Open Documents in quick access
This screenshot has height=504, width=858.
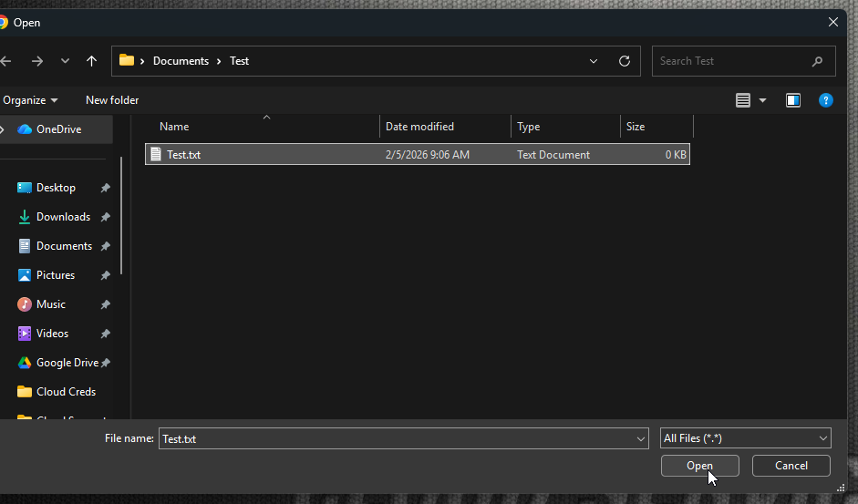coord(64,246)
